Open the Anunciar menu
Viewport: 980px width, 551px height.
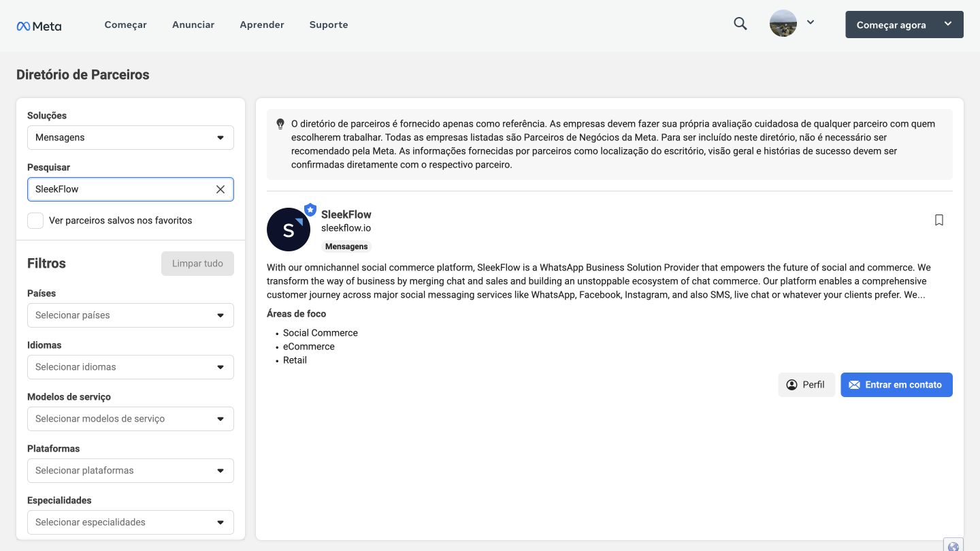point(193,25)
